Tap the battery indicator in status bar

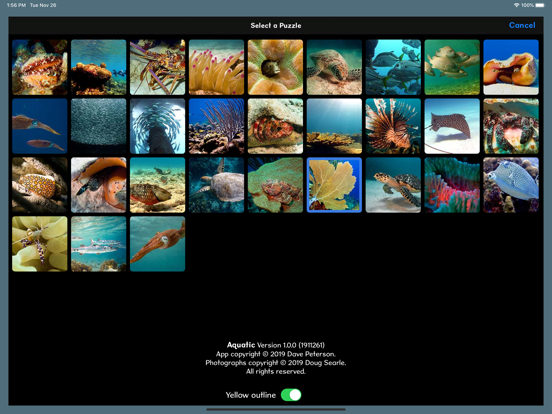[540, 5]
